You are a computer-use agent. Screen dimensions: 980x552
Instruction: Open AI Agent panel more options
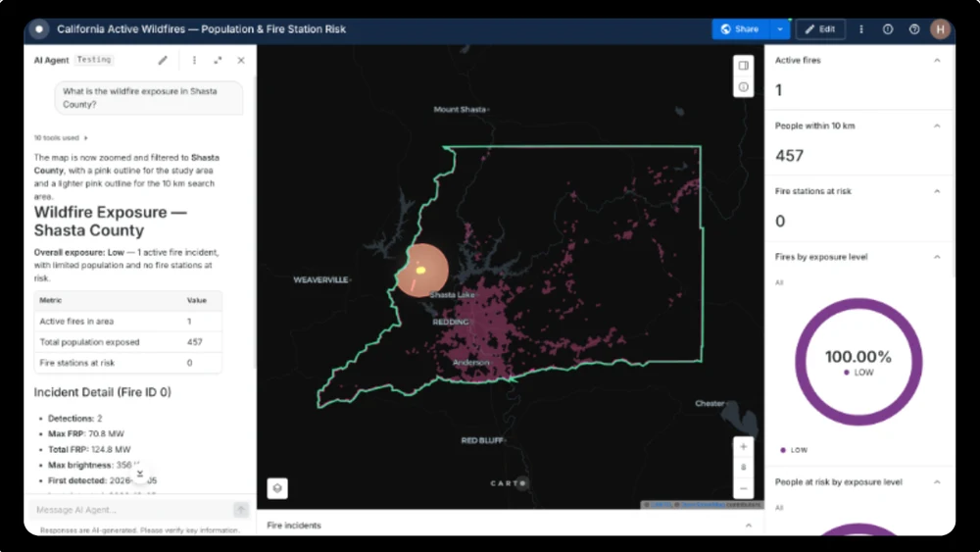click(x=194, y=60)
